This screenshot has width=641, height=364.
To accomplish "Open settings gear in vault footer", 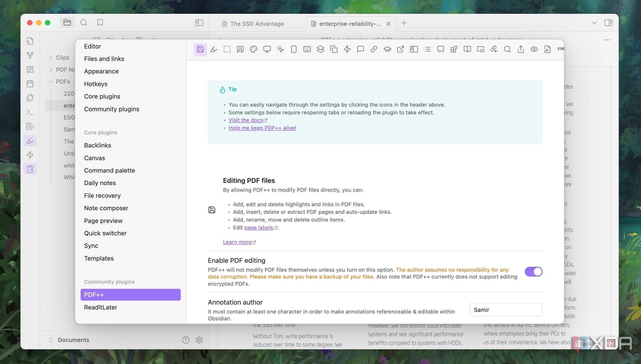I will click(x=199, y=340).
